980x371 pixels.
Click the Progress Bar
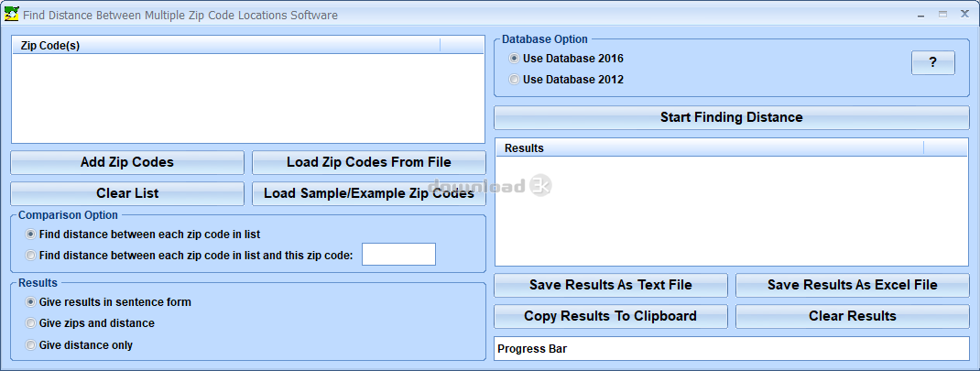[732, 349]
